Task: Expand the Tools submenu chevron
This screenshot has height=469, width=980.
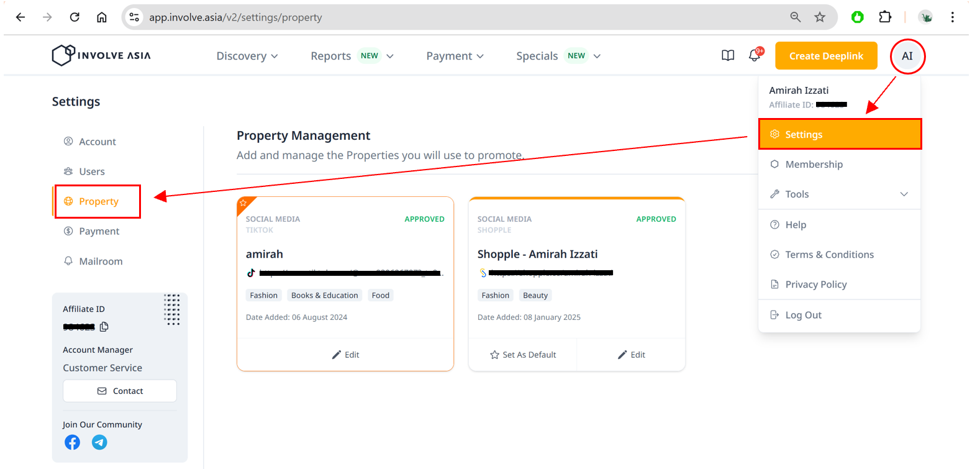Action: [904, 194]
